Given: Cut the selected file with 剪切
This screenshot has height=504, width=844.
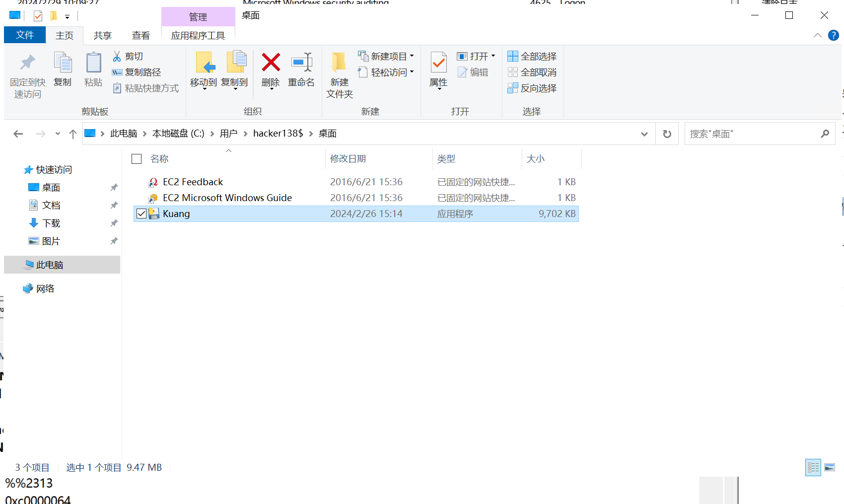Looking at the screenshot, I should click(x=128, y=57).
